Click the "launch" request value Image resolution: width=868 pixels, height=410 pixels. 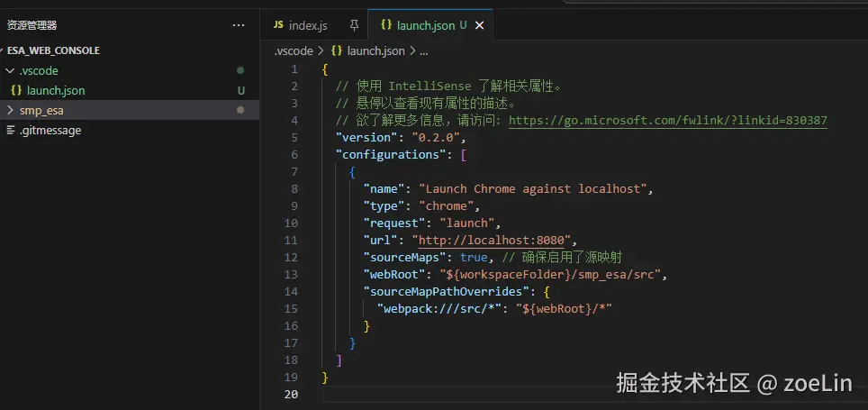click(466, 223)
